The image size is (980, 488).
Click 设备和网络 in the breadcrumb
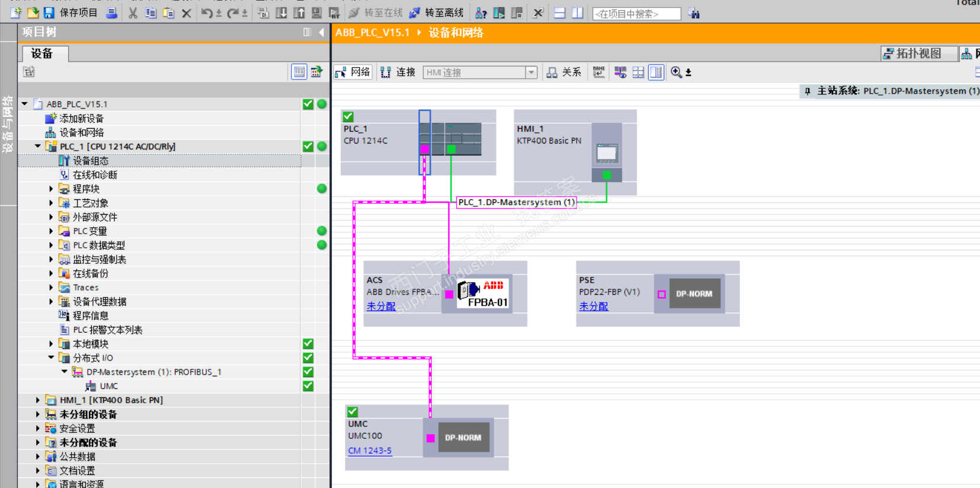click(456, 33)
